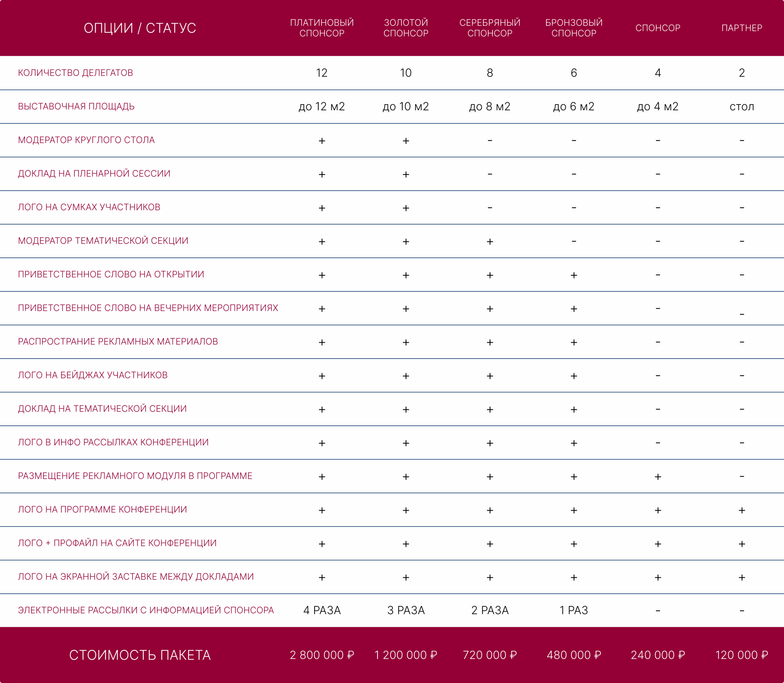Click Модератор круглого стола label
784x683 pixels.
[86, 140]
